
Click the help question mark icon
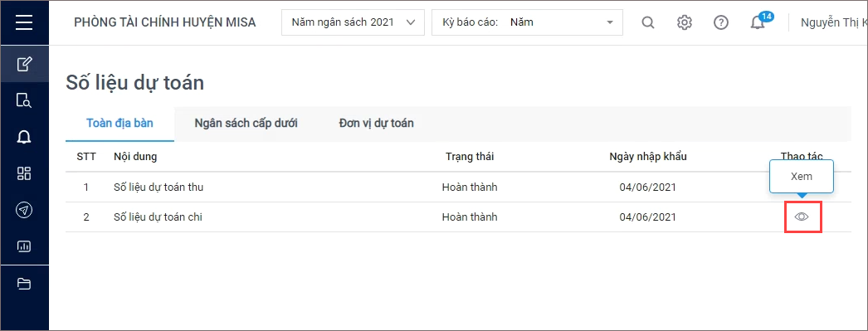click(721, 22)
